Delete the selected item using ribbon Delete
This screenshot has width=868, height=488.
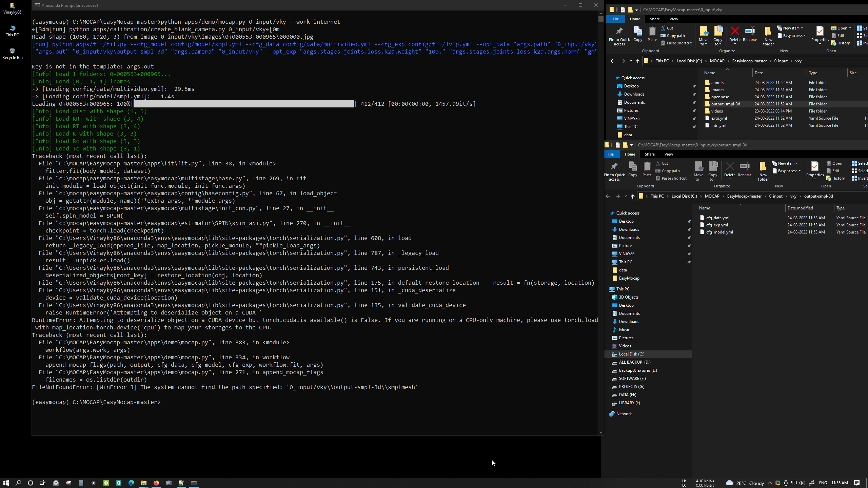[x=734, y=34]
